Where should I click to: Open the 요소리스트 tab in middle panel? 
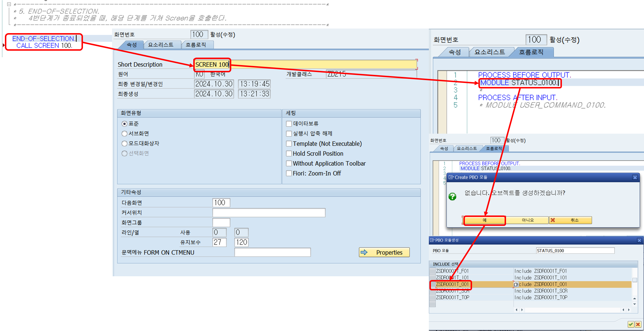pyautogui.click(x=161, y=45)
